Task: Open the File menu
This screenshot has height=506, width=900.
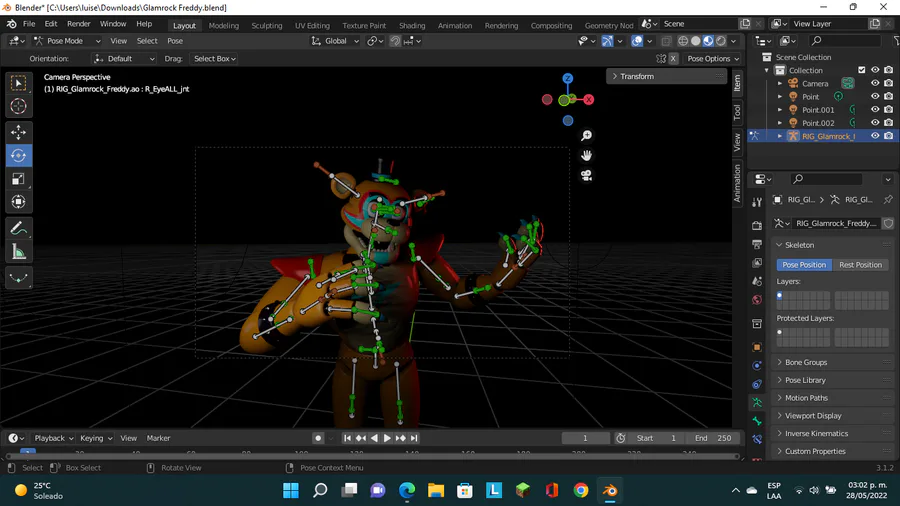Action: (x=29, y=24)
